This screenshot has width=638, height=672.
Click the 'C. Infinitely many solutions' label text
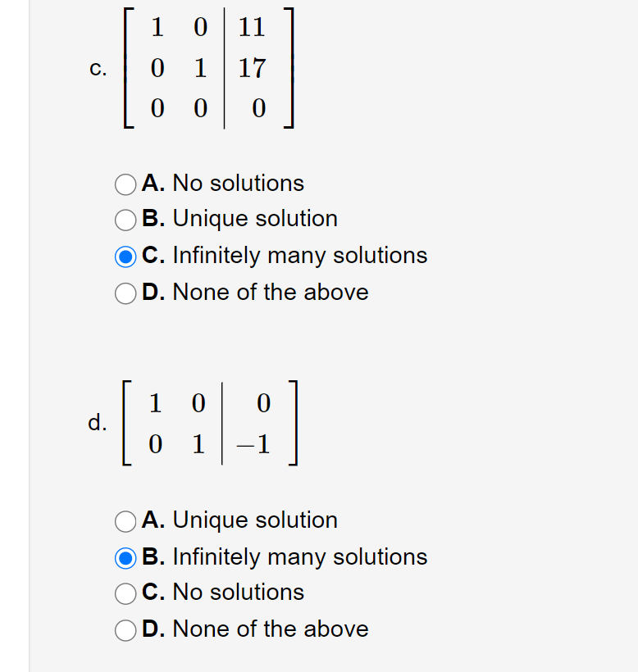[x=284, y=256]
